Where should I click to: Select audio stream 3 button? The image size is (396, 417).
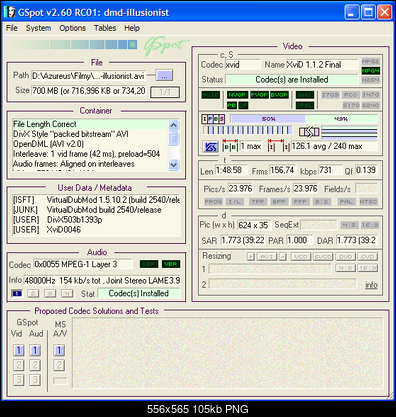(x=50, y=294)
